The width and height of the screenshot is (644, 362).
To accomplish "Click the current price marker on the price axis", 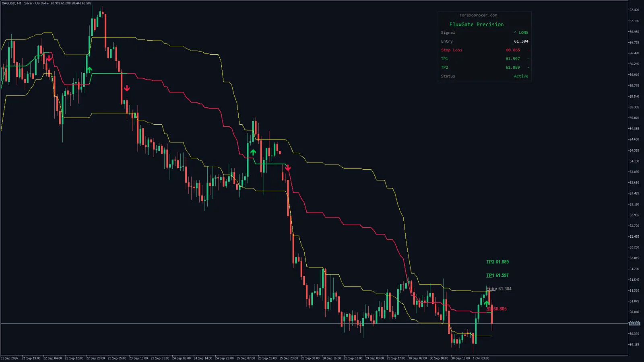I will point(634,324).
